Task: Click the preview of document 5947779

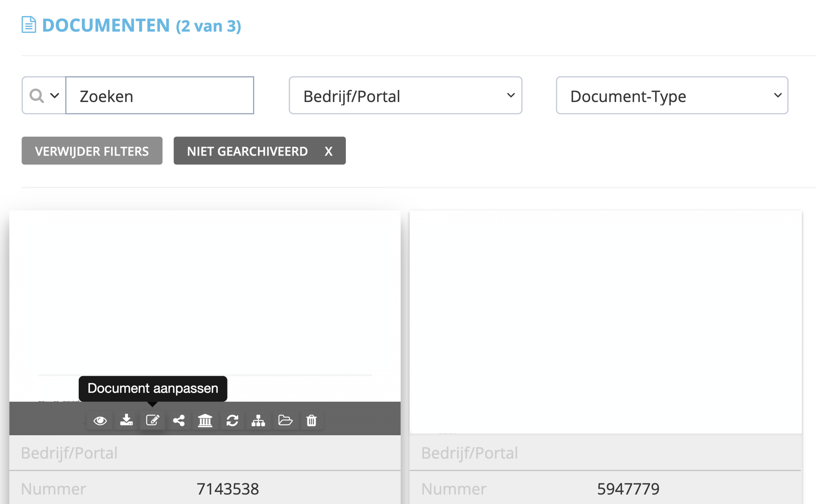Action: click(605, 322)
